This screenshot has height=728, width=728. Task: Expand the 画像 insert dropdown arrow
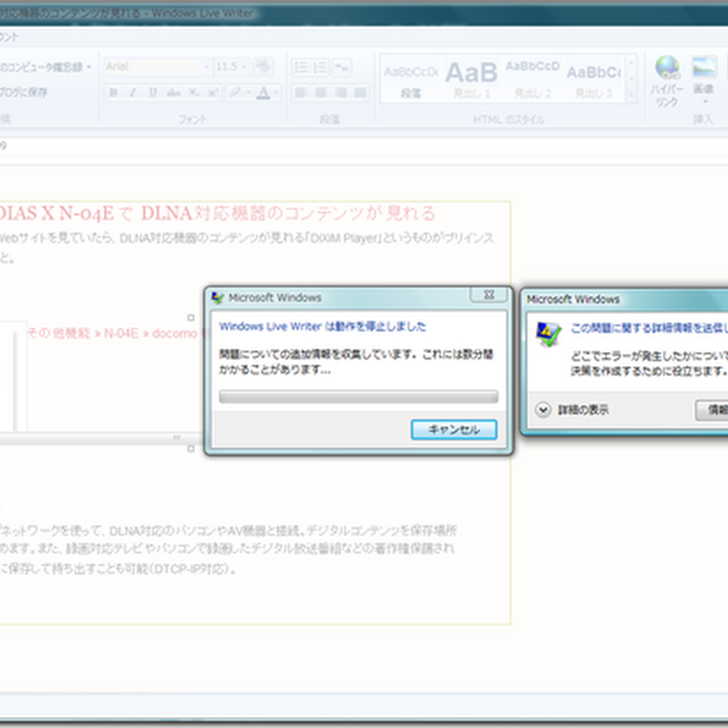coord(704,102)
